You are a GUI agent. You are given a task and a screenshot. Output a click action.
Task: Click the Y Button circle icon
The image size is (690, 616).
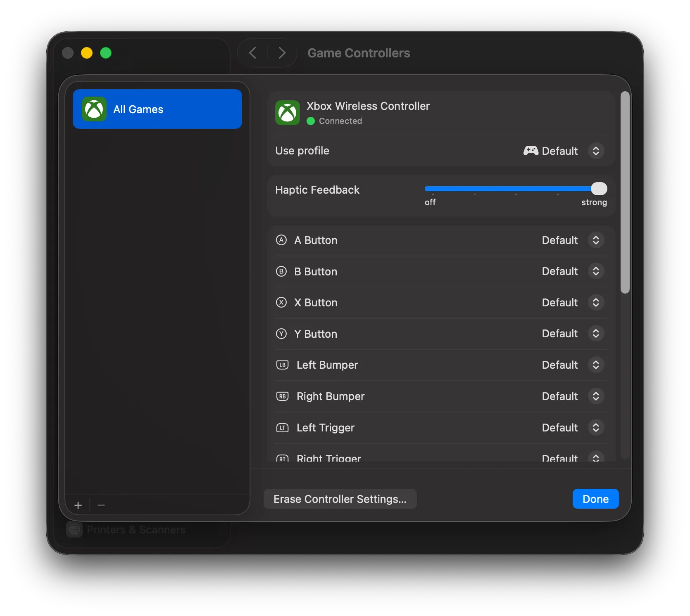pos(281,334)
